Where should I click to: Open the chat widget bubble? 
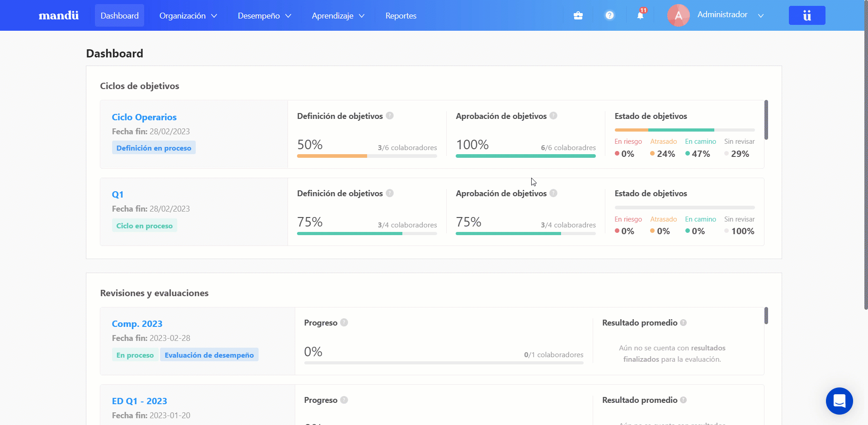coord(839,401)
